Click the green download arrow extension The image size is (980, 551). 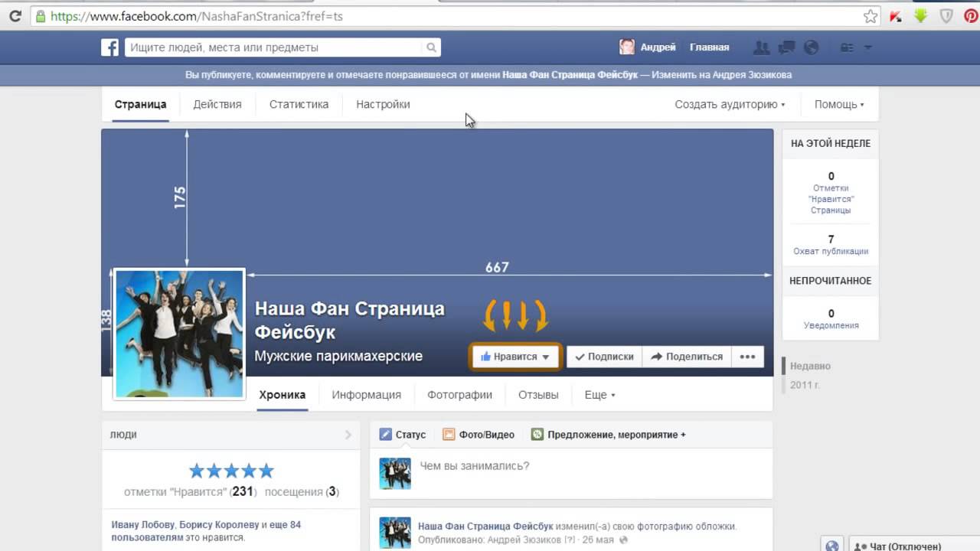tap(921, 15)
